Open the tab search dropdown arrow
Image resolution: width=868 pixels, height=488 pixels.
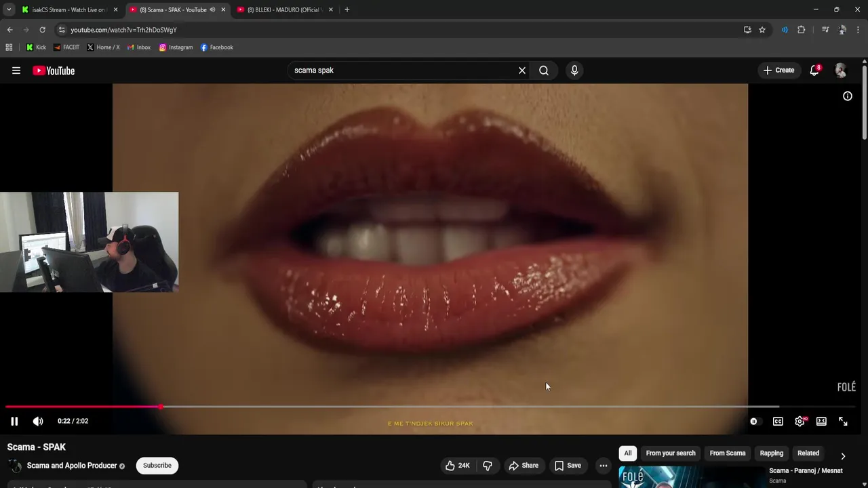point(8,9)
